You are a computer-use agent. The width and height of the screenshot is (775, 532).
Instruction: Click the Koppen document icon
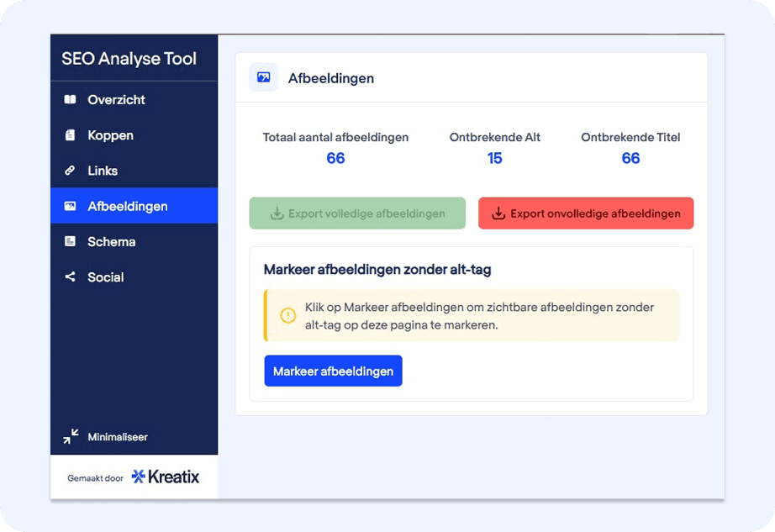[x=71, y=135]
